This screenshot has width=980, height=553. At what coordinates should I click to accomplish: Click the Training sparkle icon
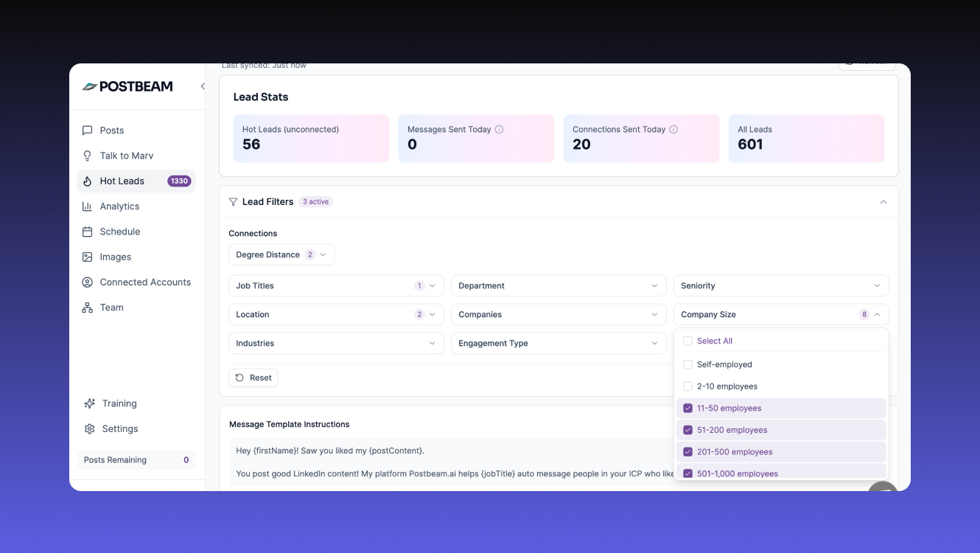pos(90,403)
